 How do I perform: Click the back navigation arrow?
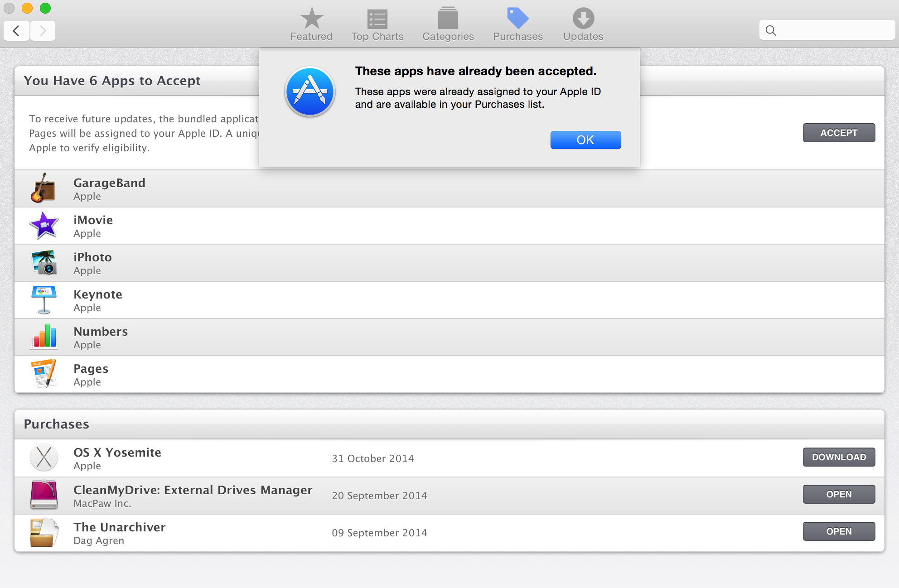point(17,31)
